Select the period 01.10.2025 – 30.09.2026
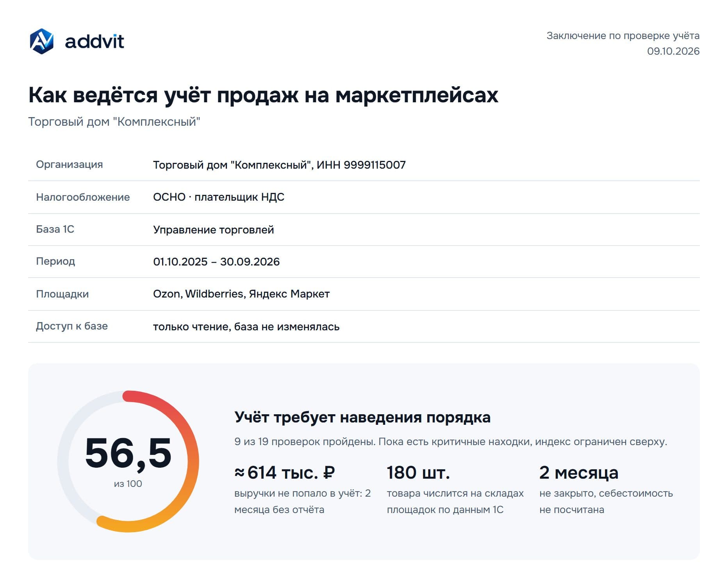Viewport: 728px width, 588px height. tap(216, 262)
